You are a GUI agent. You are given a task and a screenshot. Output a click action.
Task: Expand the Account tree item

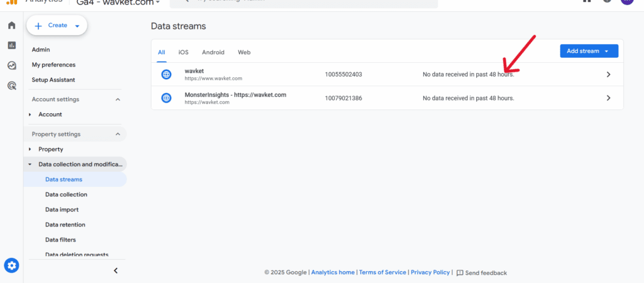click(30, 114)
